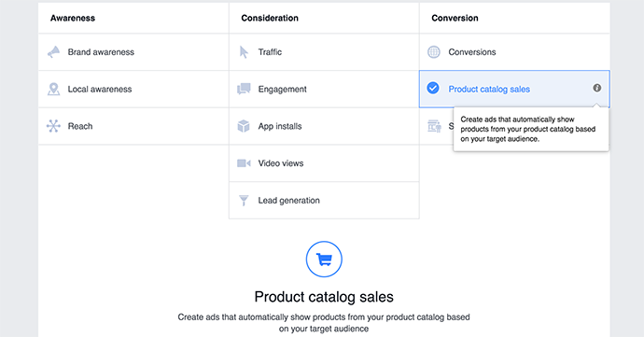Viewport: 644px width, 337px height.
Task: Click the Product catalog sales blue label
Action: [x=489, y=90]
